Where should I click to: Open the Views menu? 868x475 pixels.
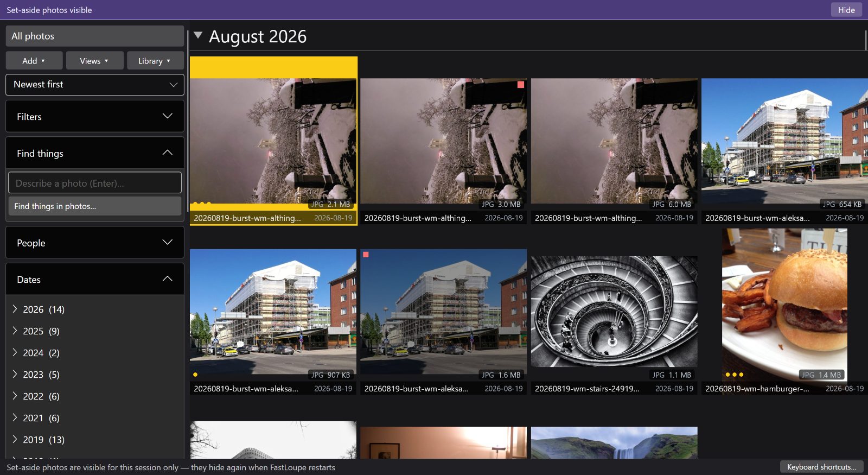click(94, 61)
